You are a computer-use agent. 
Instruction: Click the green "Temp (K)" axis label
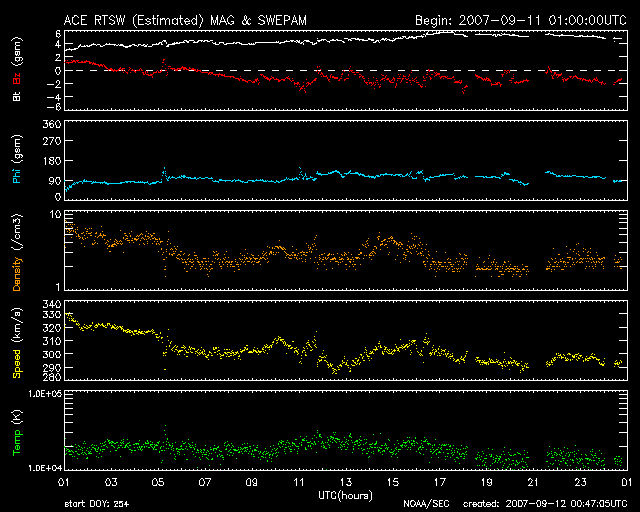coord(17,433)
